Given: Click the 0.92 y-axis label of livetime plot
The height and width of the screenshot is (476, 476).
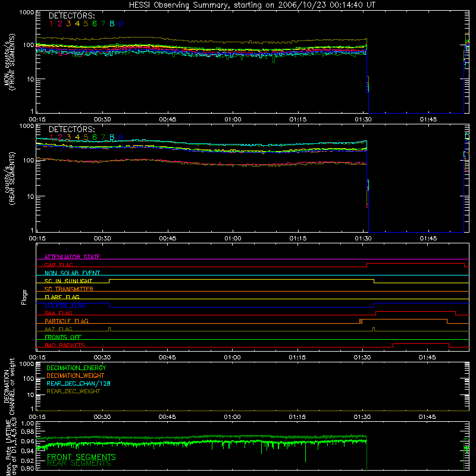Looking at the screenshot, I should [x=27, y=460].
